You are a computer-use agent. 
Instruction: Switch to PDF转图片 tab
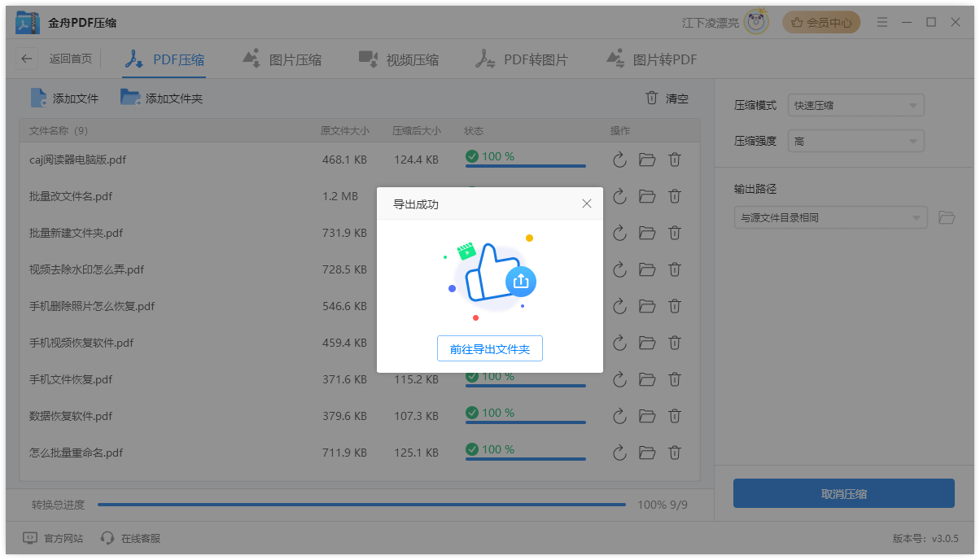(522, 59)
